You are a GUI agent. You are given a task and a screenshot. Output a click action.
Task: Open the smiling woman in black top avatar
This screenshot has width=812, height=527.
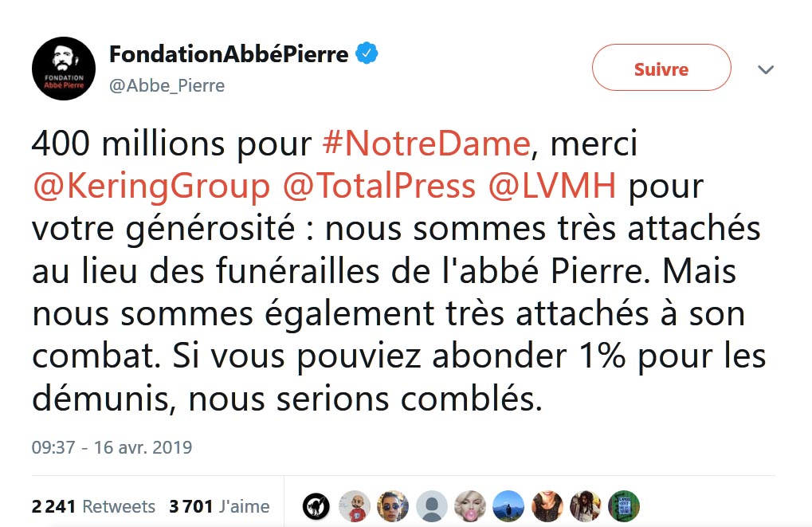pyautogui.click(x=547, y=505)
